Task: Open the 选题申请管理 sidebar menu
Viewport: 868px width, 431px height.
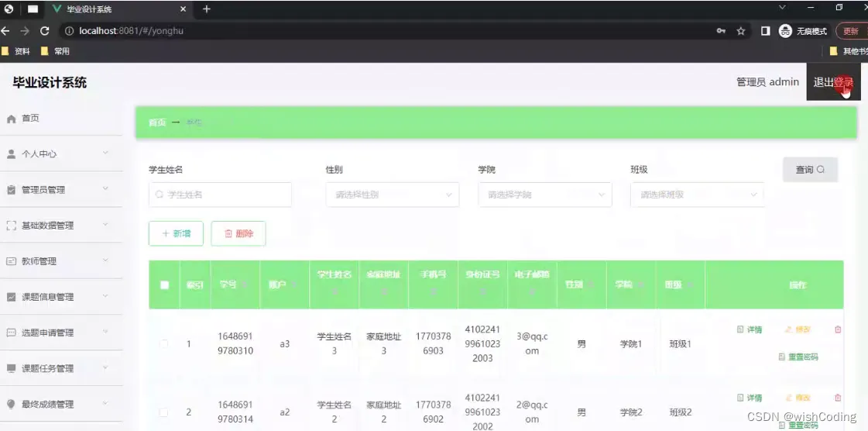Action: click(61, 333)
